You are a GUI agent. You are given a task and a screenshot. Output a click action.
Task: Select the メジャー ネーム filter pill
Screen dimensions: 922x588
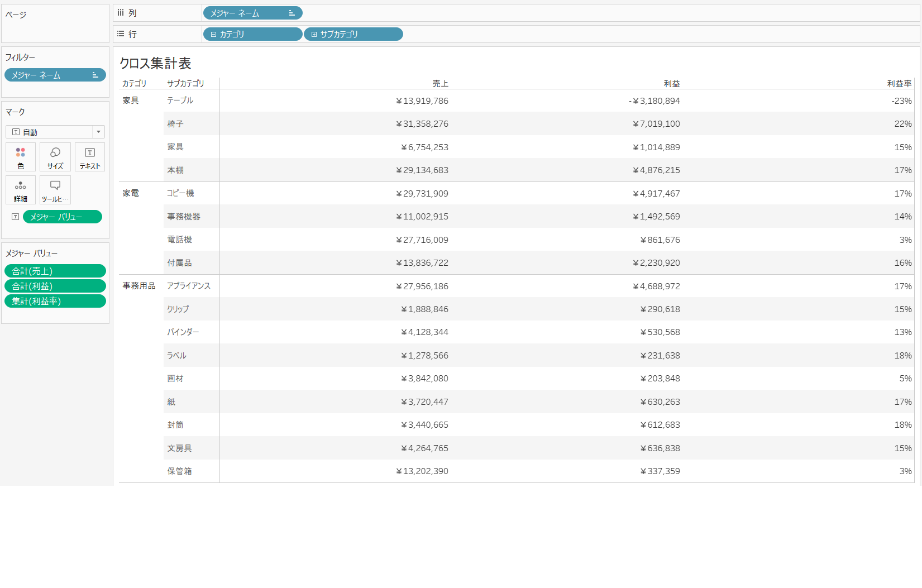point(55,75)
